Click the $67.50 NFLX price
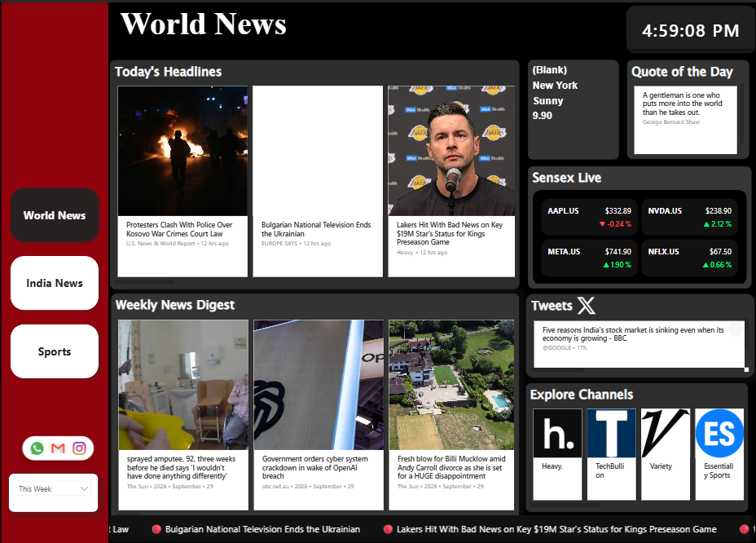The width and height of the screenshot is (756, 543). (720, 251)
